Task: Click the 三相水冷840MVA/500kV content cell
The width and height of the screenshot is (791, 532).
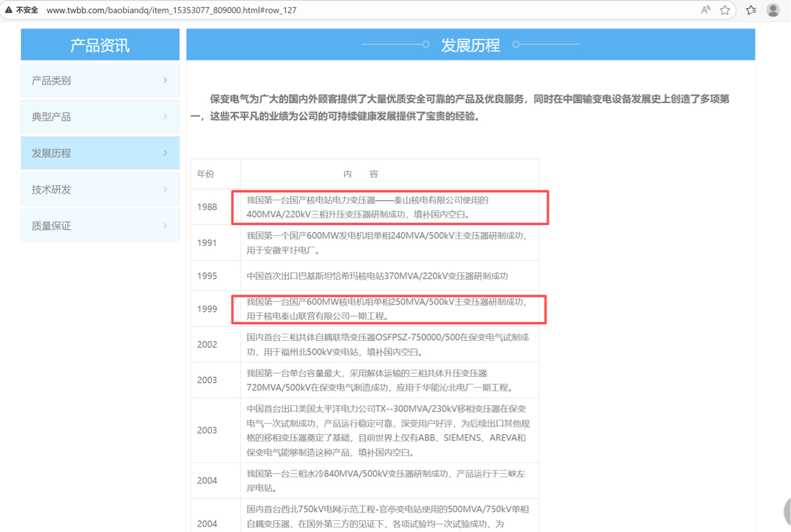Action: tap(389, 481)
